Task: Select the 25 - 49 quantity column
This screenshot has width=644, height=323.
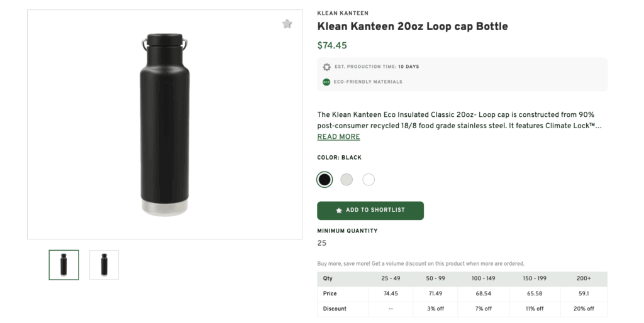Action: click(x=391, y=278)
